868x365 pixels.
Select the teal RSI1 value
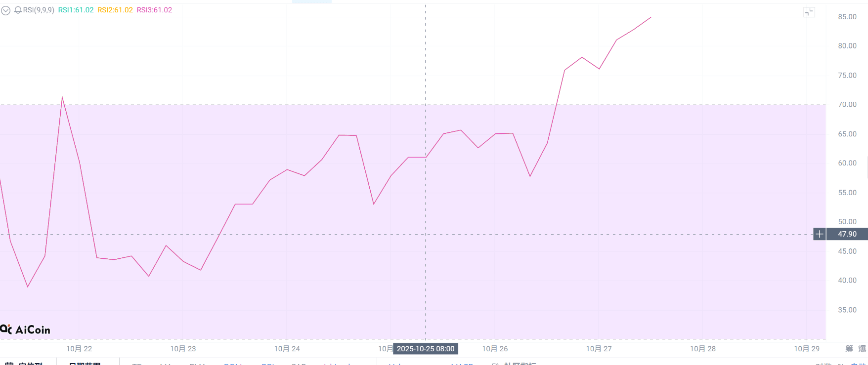(x=76, y=10)
